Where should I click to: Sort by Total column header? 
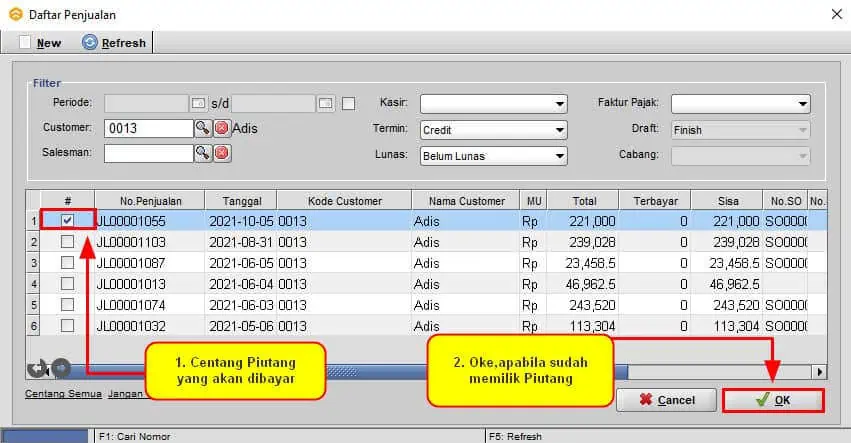point(583,201)
